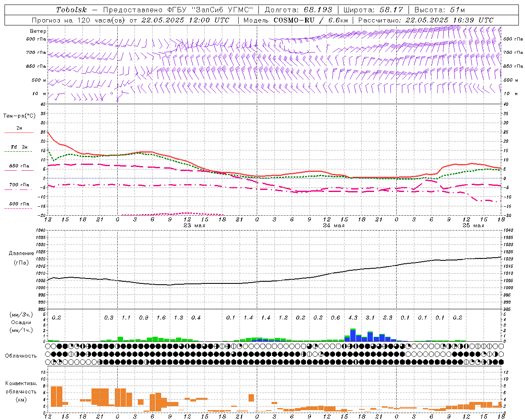Click the '24 мая' date label

(333, 226)
